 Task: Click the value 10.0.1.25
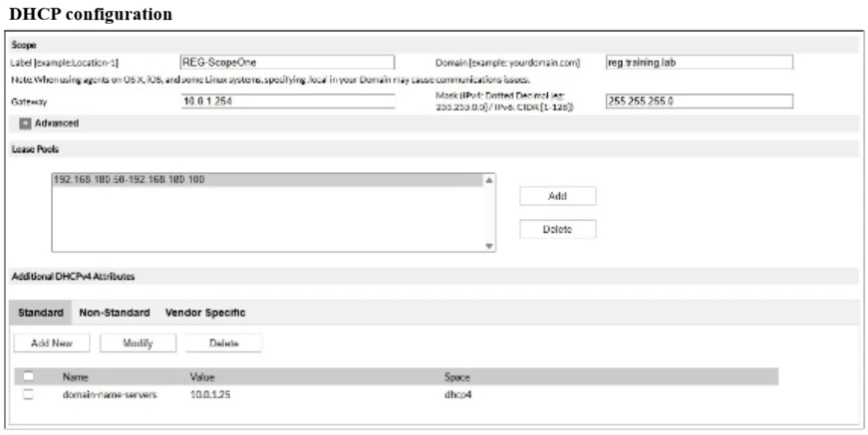[x=210, y=395]
